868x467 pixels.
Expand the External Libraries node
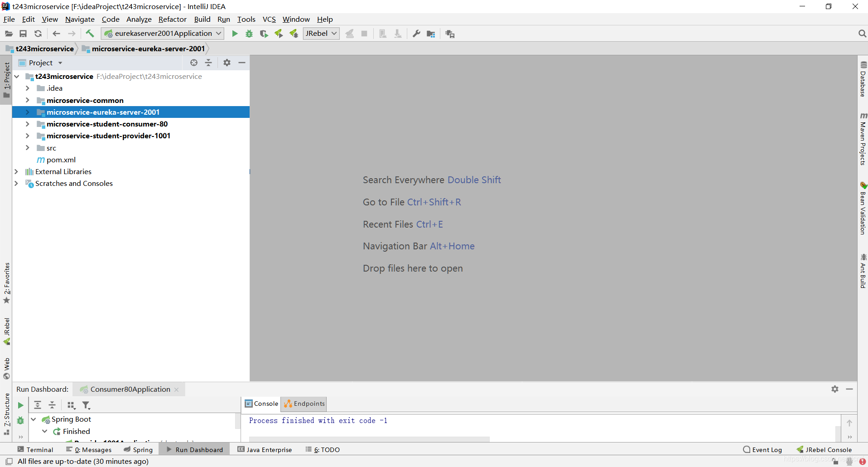pos(17,171)
